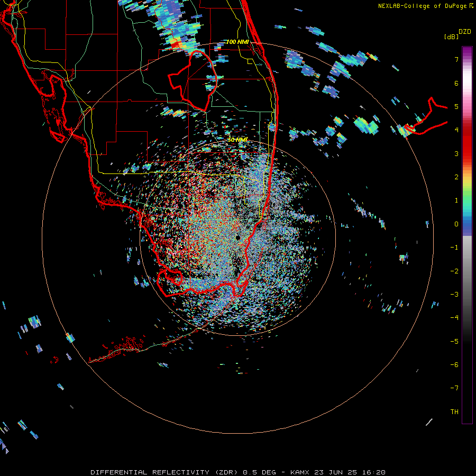Image resolution: width=476 pixels, height=476 pixels.
Task: Select the positive 6 scale label
Action: [456, 83]
